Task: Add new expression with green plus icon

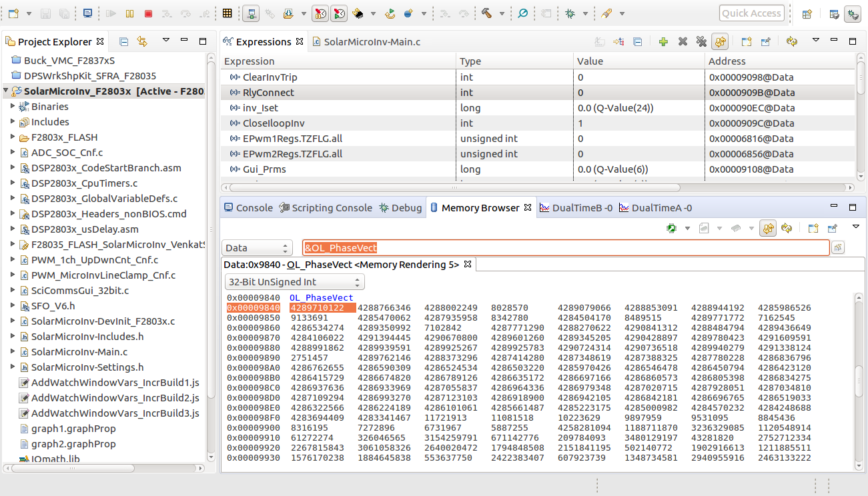Action: click(x=663, y=42)
